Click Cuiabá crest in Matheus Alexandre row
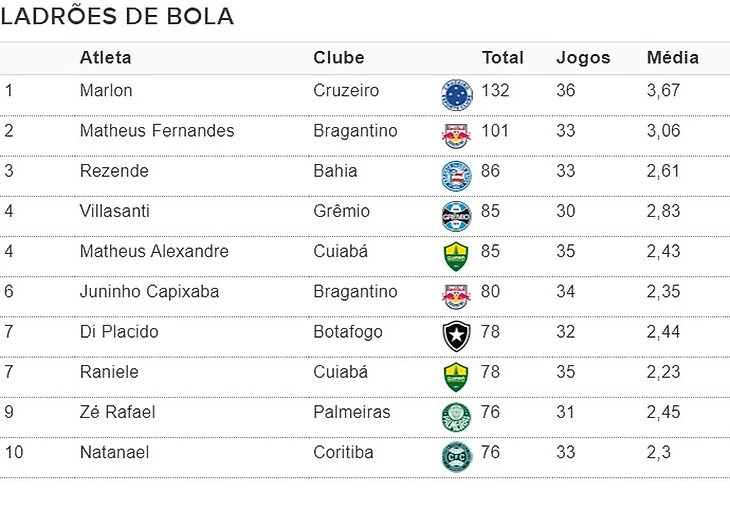Image resolution: width=730 pixels, height=509 pixels. tap(456, 256)
